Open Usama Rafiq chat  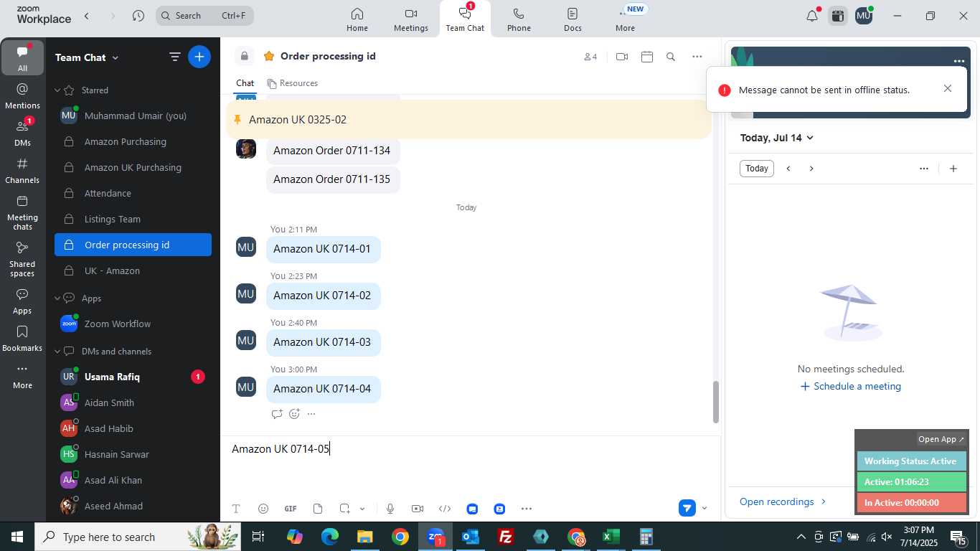pyautogui.click(x=133, y=377)
